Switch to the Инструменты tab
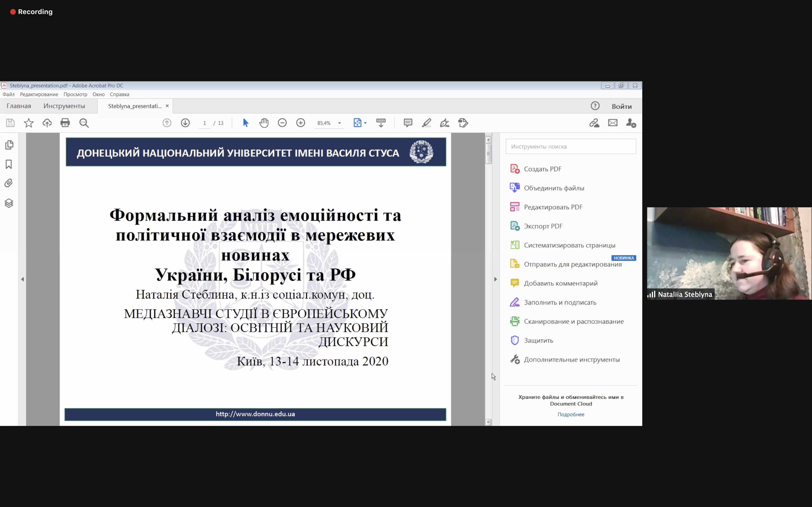812x507 pixels. (x=64, y=106)
